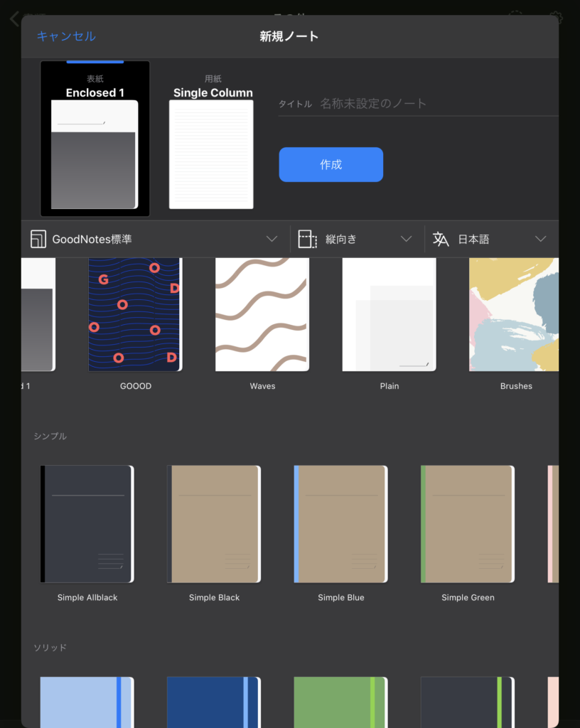Open the GoodNotes標準 template size dropdown

coord(154,239)
